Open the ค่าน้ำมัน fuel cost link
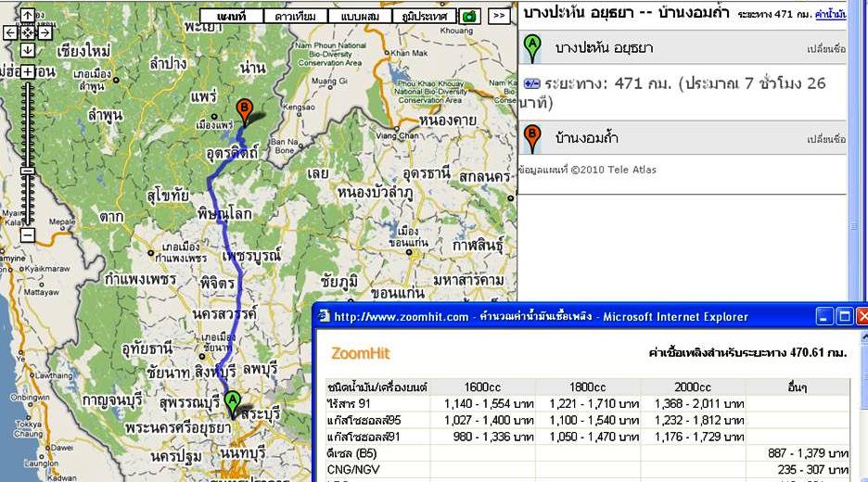Viewport: 868px width, 482px height. [830, 15]
